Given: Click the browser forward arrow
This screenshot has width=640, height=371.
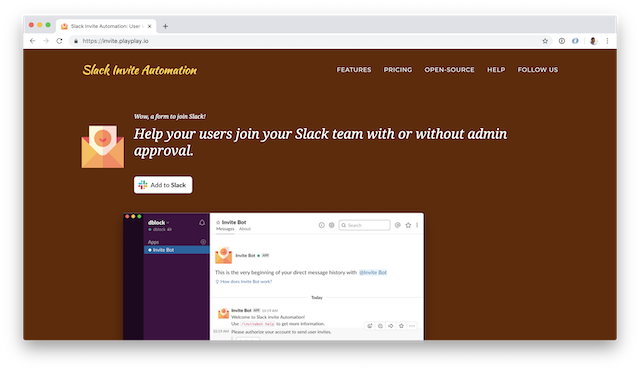Looking at the screenshot, I should point(46,41).
